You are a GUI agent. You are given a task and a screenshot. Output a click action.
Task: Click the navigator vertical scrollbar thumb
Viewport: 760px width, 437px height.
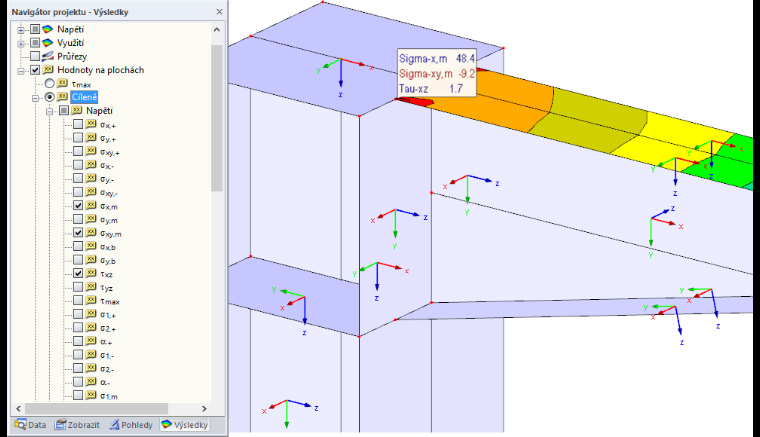coord(217,118)
